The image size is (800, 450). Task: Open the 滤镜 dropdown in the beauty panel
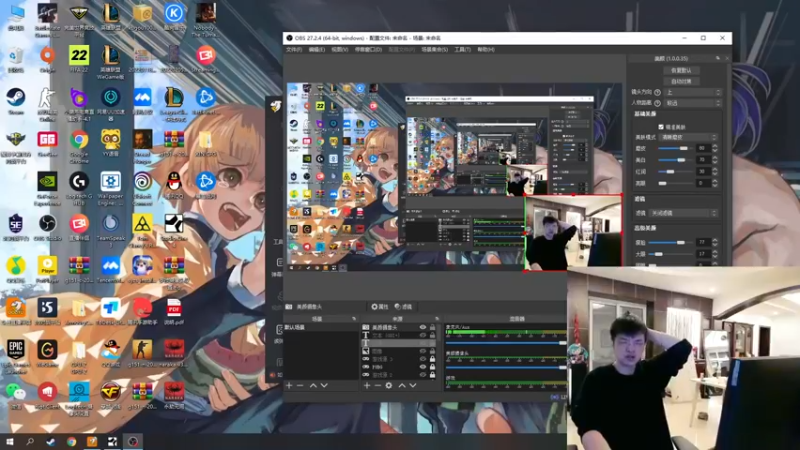684,213
